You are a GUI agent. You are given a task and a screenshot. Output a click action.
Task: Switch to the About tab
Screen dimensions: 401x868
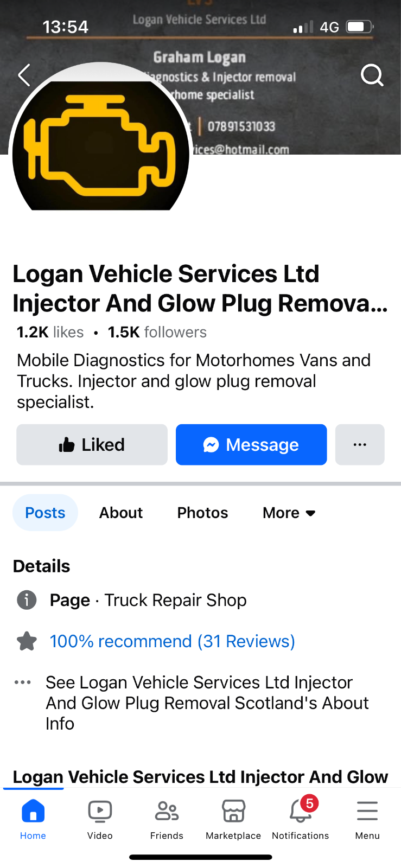(121, 513)
